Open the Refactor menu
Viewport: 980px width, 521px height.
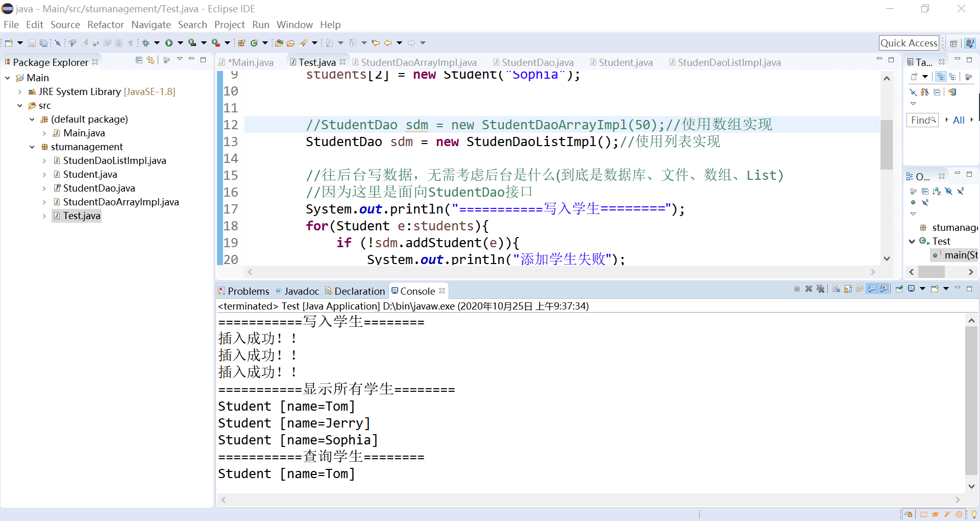coord(105,25)
